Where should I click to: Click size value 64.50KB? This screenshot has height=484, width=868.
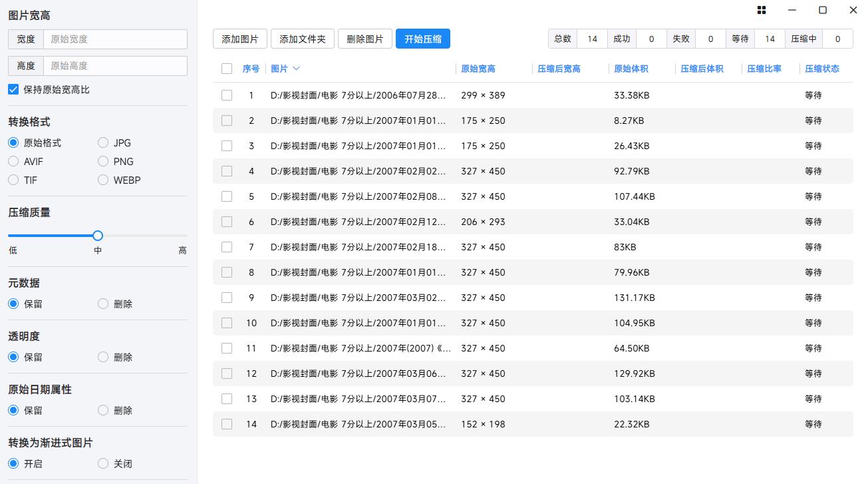632,348
